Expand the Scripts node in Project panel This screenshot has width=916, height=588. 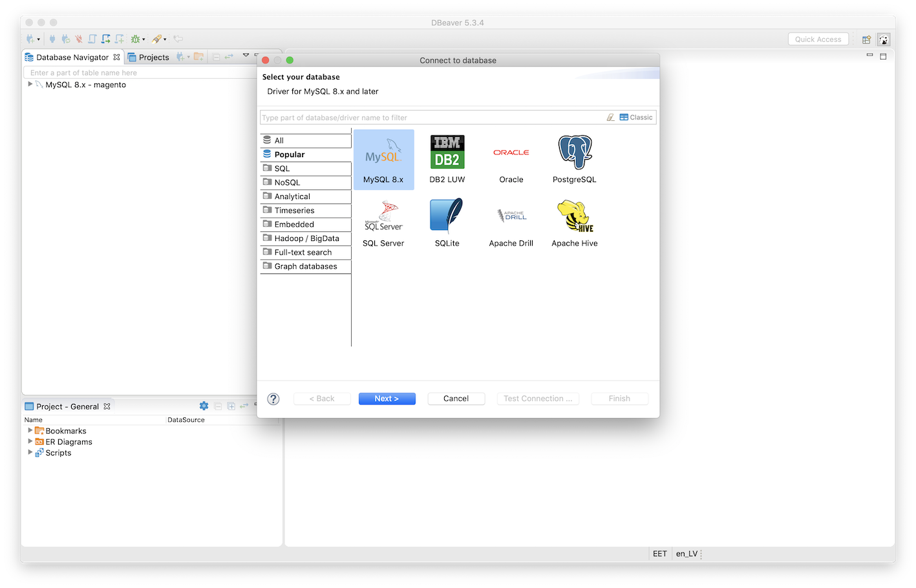[x=28, y=452]
